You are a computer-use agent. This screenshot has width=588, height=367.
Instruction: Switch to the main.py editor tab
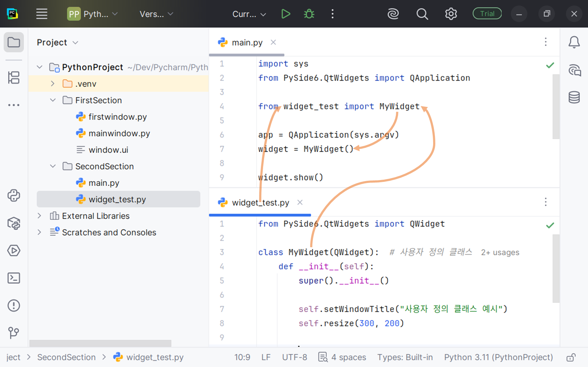(247, 43)
